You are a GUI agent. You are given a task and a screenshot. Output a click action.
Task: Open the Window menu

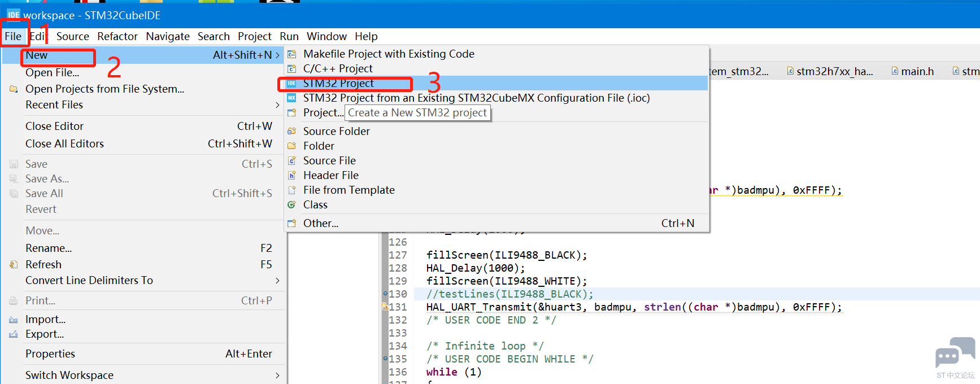coord(326,36)
